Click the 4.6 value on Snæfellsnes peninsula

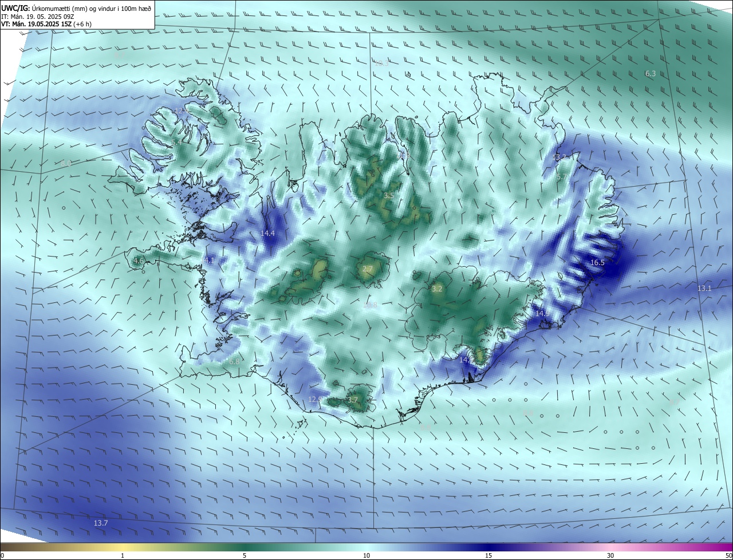pos(138,261)
